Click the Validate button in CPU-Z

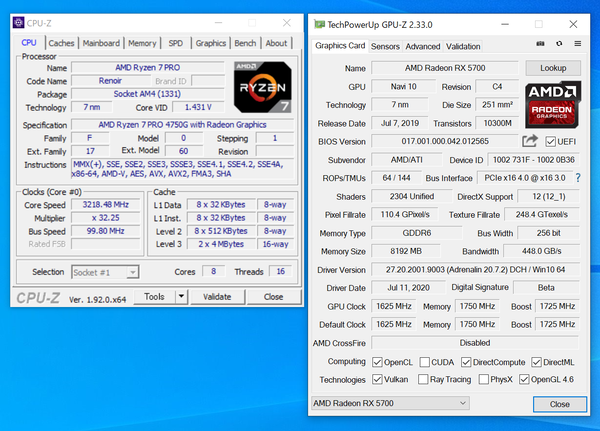[217, 297]
